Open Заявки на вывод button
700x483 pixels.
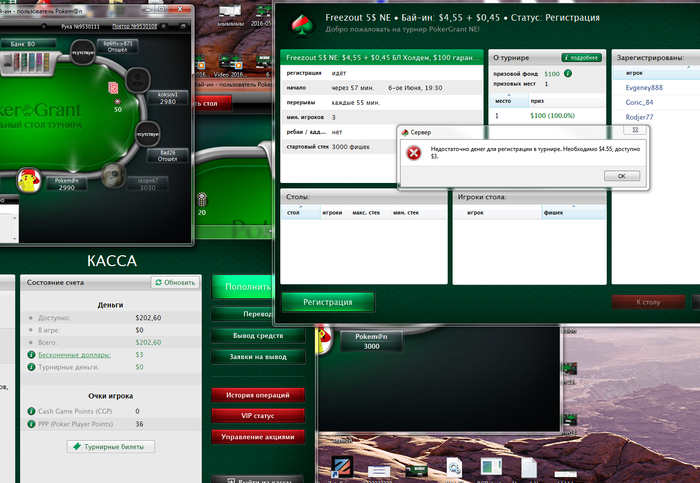click(x=258, y=357)
